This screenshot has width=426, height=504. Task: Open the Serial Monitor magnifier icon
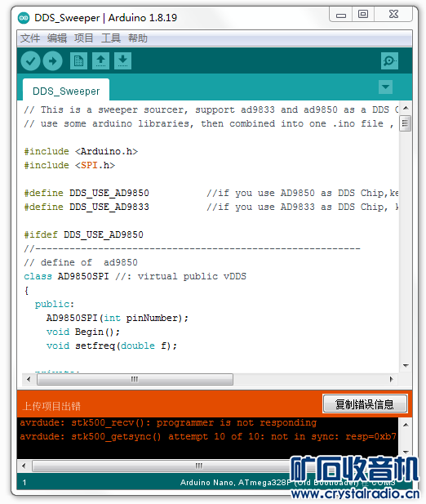pyautogui.click(x=389, y=60)
